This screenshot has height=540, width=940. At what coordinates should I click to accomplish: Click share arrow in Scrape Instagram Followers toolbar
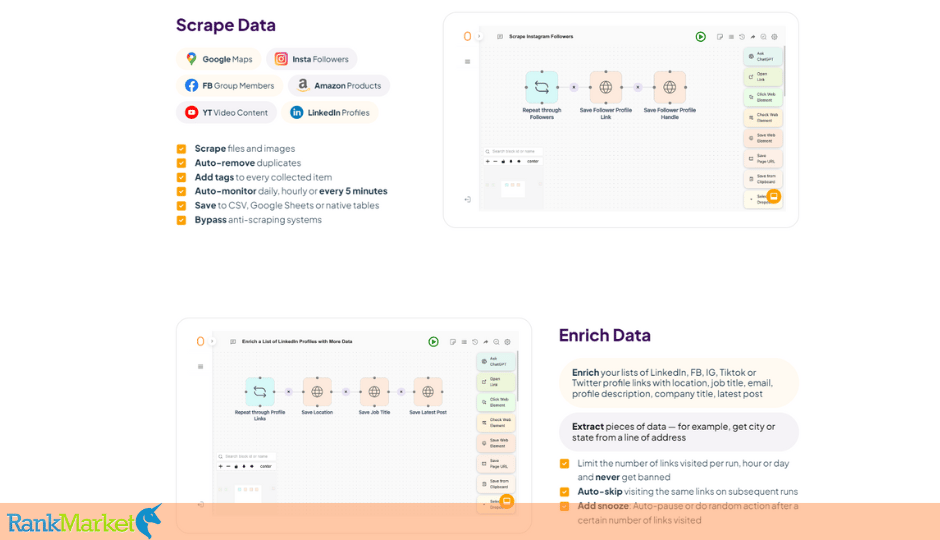[x=753, y=37]
